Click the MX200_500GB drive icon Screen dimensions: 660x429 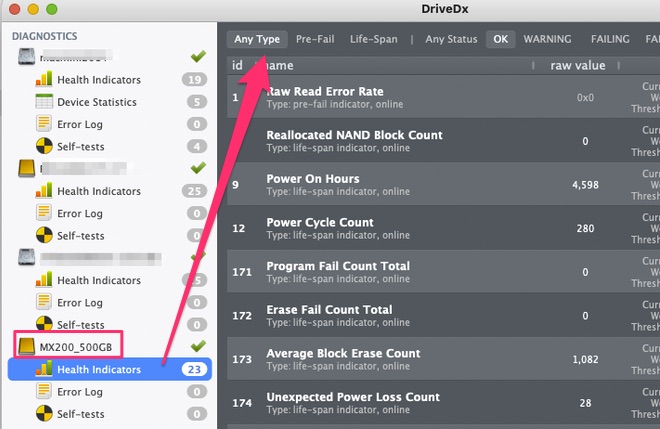click(26, 347)
